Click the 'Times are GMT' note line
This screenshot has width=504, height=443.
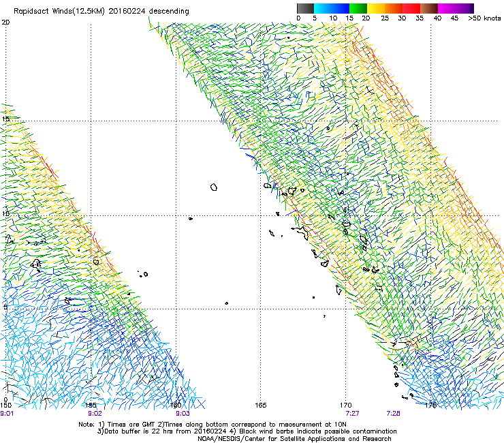click(212, 425)
